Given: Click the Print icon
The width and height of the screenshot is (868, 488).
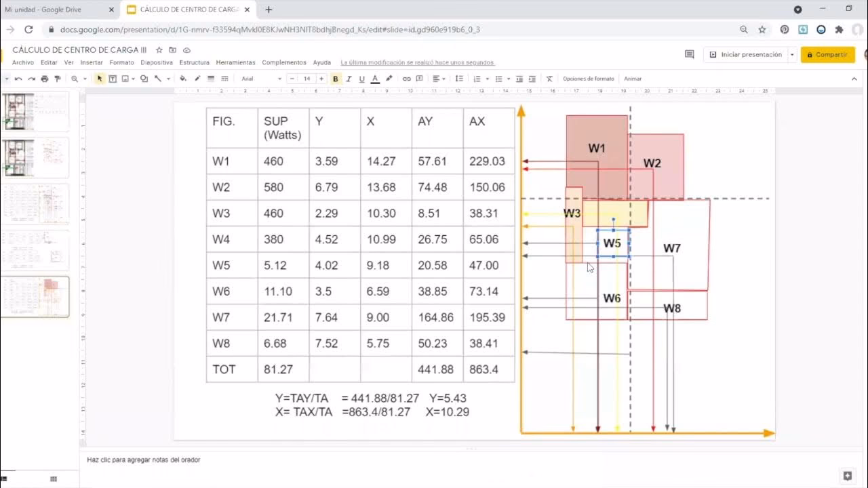Looking at the screenshot, I should (x=45, y=79).
